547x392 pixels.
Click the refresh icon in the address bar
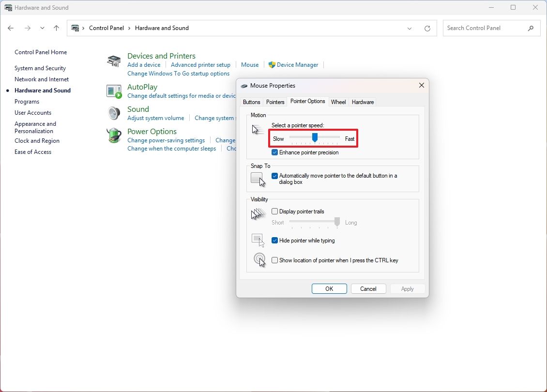tap(427, 28)
